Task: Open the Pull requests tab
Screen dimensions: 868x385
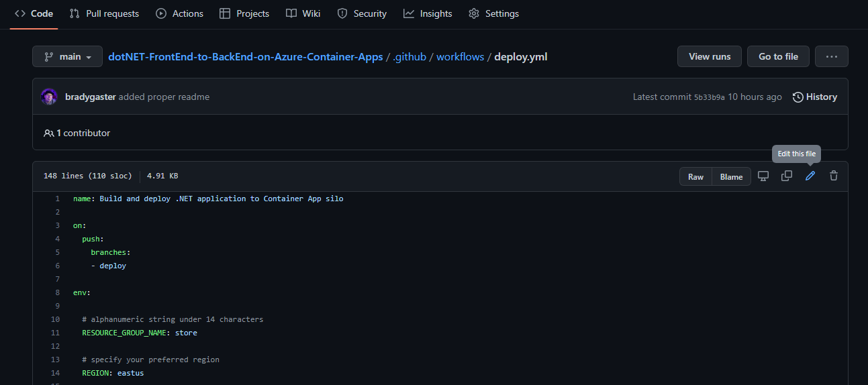Action: (104, 13)
